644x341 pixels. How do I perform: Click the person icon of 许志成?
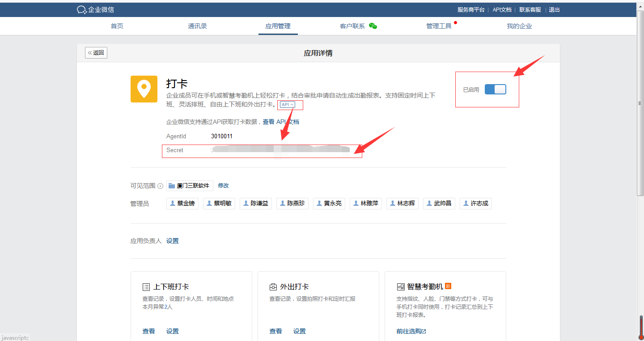pyautogui.click(x=466, y=203)
